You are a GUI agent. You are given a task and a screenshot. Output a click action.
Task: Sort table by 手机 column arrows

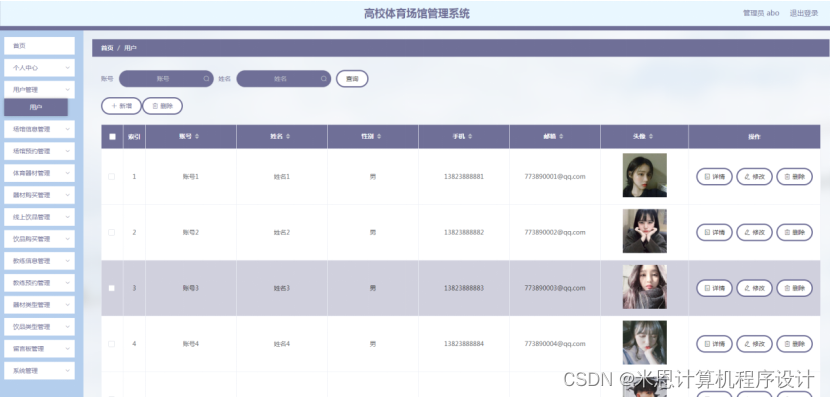(x=470, y=137)
